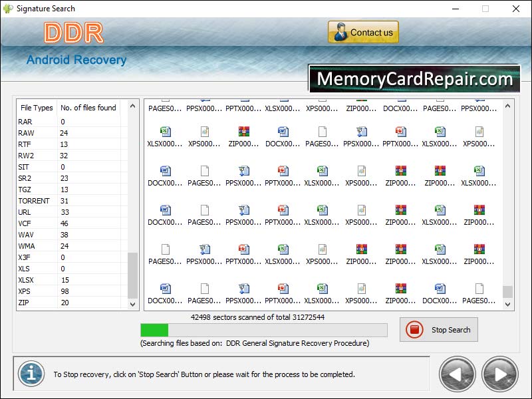Select the XPS icon in bottom row
The height and width of the screenshot is (399, 532).
pos(361,289)
